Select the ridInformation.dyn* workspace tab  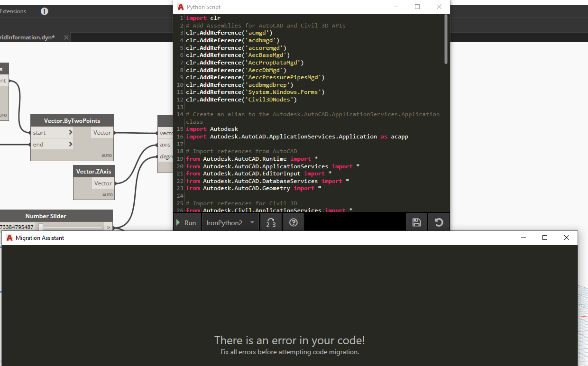(x=28, y=37)
